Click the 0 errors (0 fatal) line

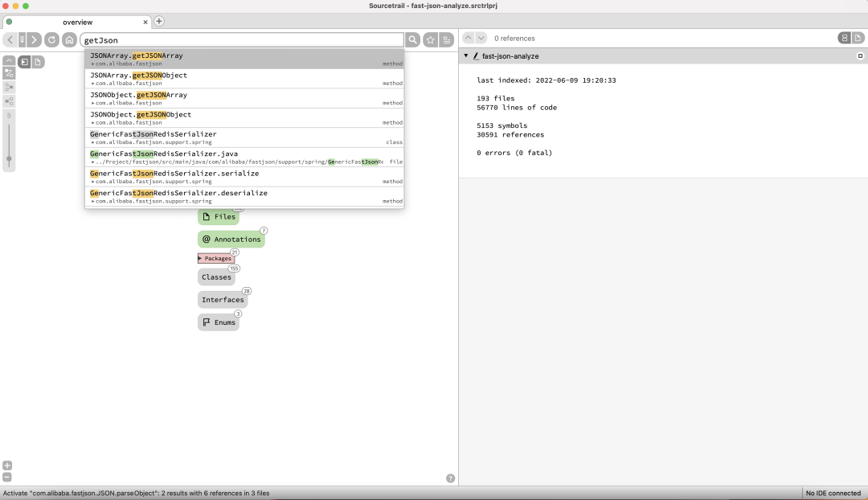514,153
